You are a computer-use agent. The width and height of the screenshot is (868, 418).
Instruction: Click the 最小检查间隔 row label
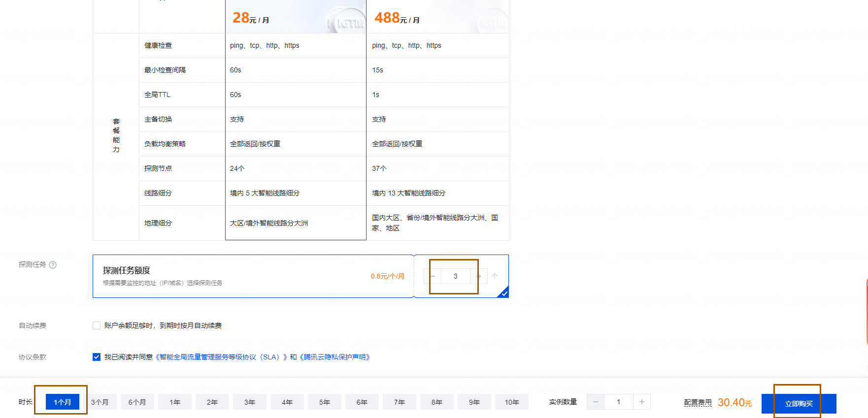coord(165,70)
